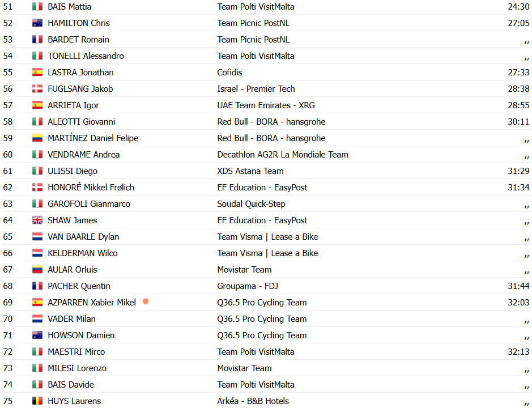
Task: Click time gap 32:13 for MAESTRI
Action: pos(518,352)
